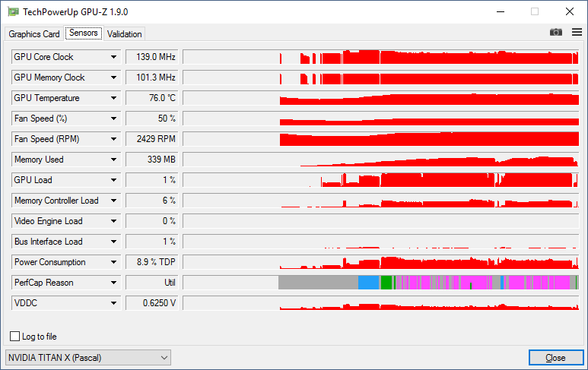
Task: Select the Sensors tab
Action: pos(84,33)
